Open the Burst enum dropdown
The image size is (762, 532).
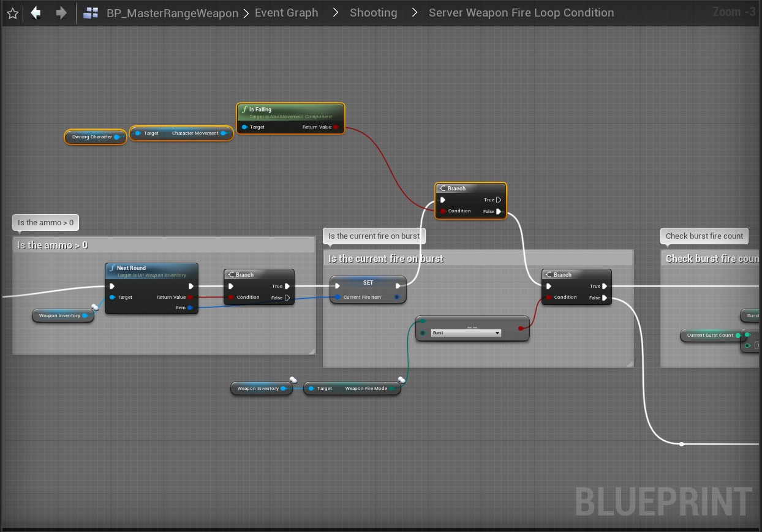466,332
